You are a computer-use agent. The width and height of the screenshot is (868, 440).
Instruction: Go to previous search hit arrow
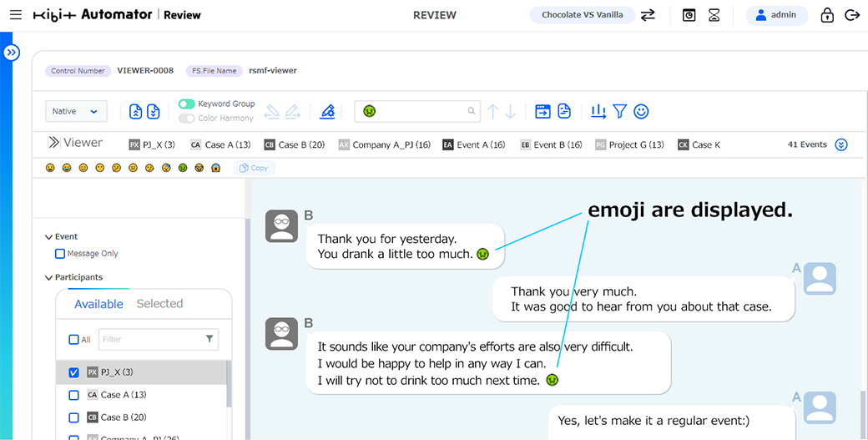coord(492,111)
